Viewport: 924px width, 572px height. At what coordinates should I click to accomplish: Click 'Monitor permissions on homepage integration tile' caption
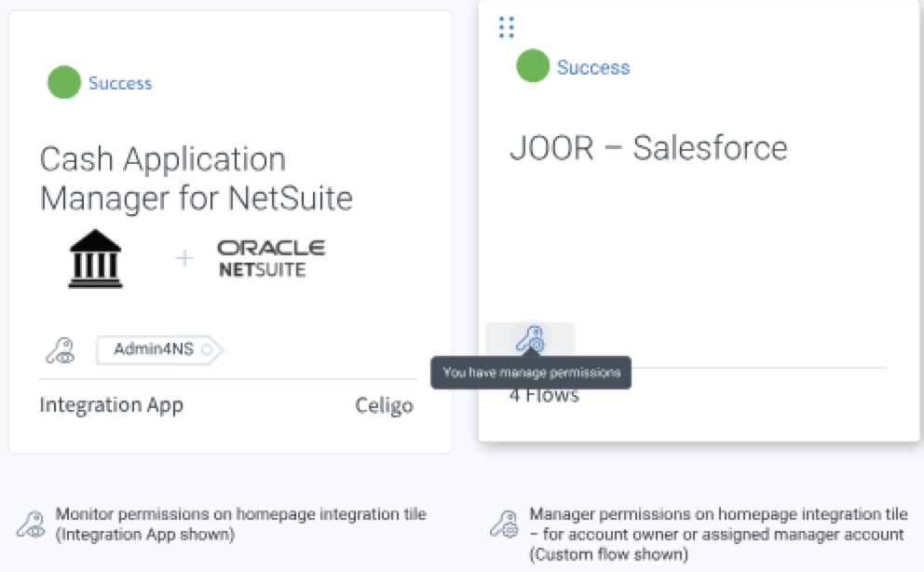[240, 524]
